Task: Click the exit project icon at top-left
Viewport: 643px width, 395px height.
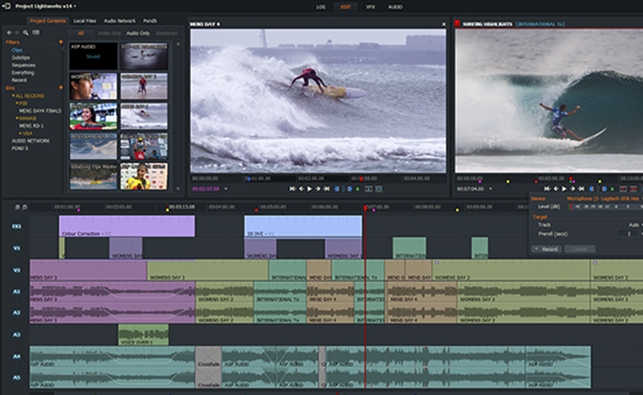Action: 6,6
